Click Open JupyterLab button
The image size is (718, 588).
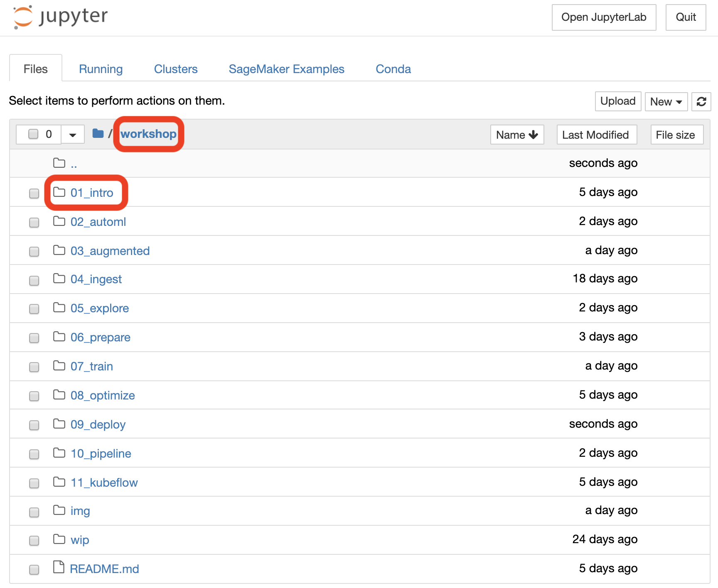pyautogui.click(x=604, y=17)
